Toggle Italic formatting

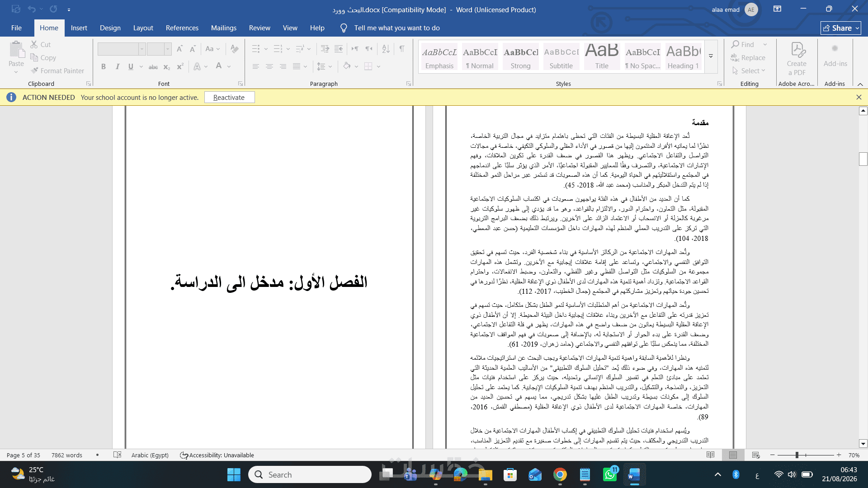point(118,66)
